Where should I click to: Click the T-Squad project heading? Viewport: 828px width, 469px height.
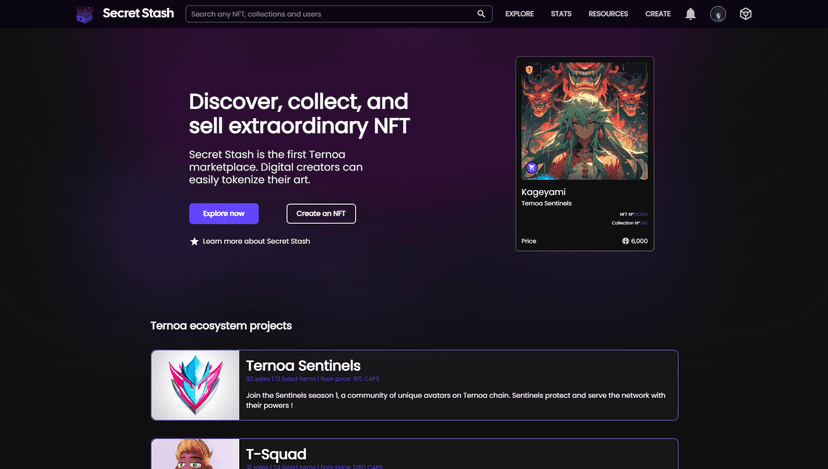click(276, 454)
